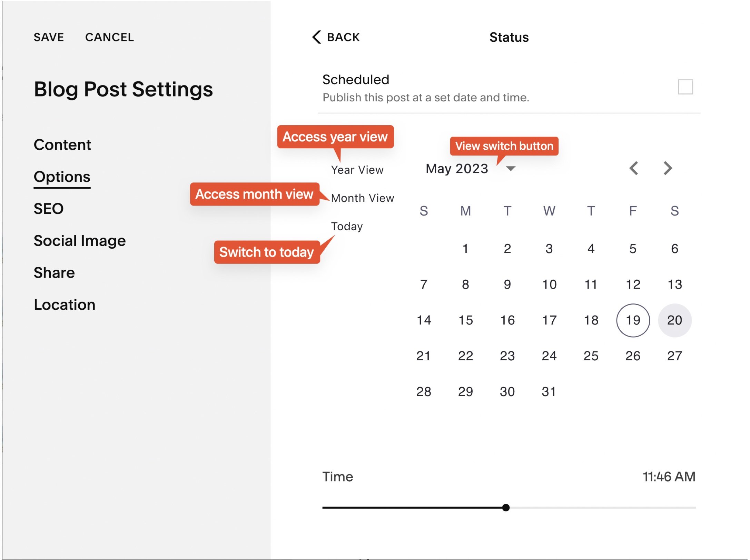The image size is (750, 560).
Task: Select the 9th on the calendar
Action: pyautogui.click(x=507, y=284)
